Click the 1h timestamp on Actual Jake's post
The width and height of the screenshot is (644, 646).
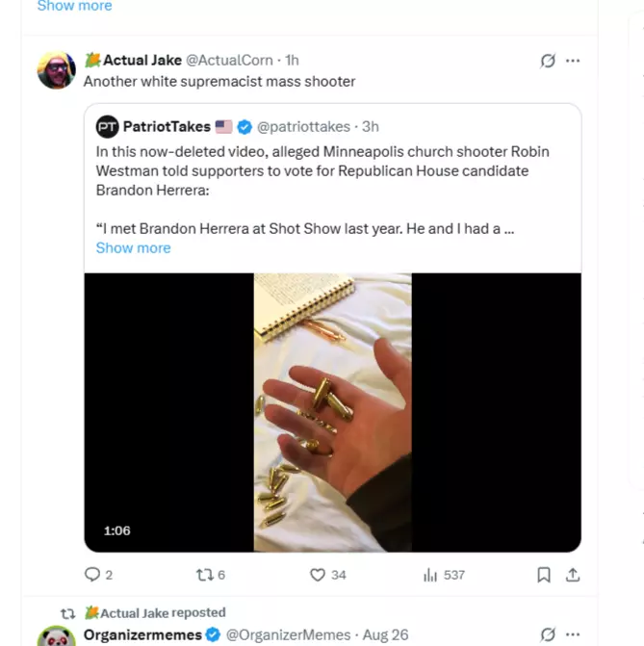tap(293, 60)
